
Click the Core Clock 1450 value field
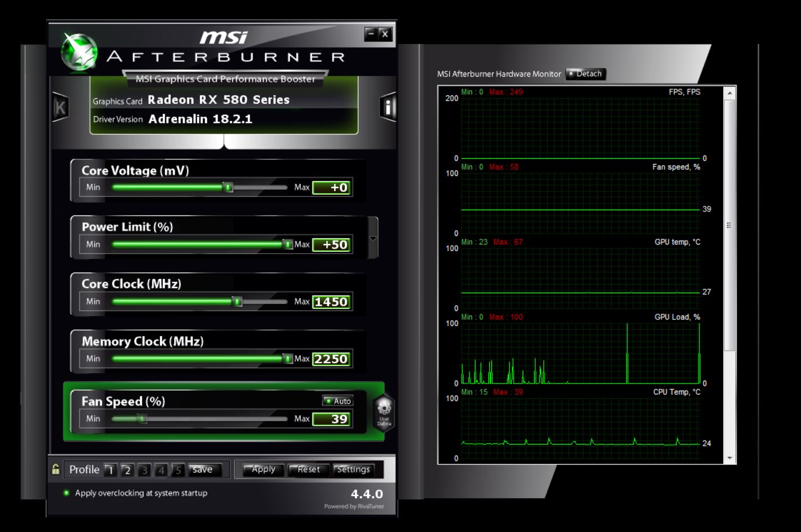pyautogui.click(x=332, y=302)
